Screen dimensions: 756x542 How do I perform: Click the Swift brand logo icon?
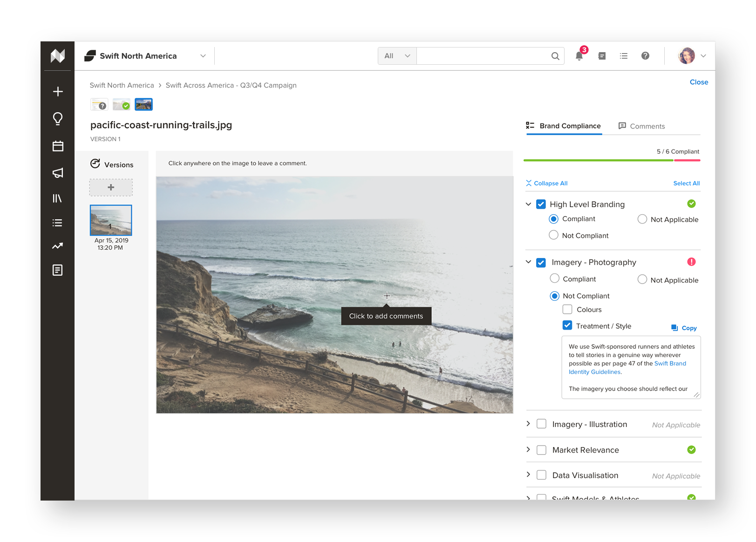90,56
